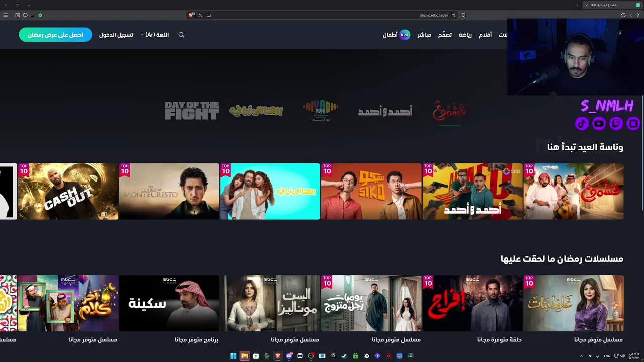Open the Twitch icon in overlay
The width and height of the screenshot is (644, 362).
click(616, 123)
